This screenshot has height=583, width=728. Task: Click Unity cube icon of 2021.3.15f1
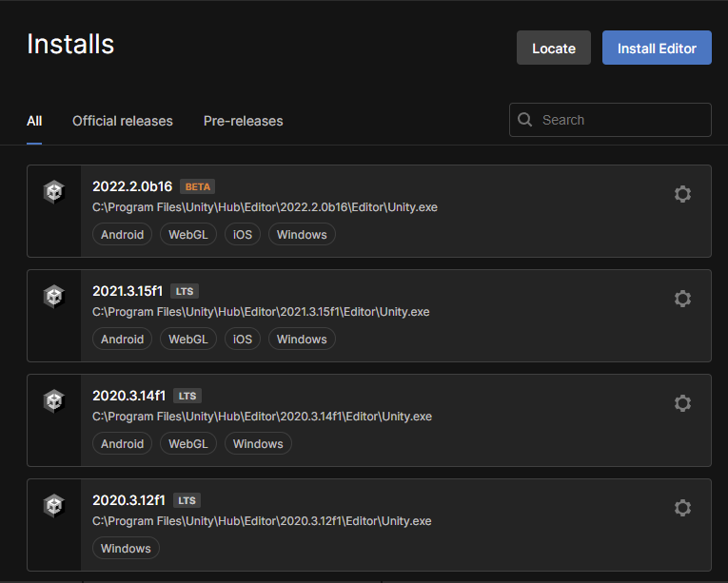coord(54,296)
